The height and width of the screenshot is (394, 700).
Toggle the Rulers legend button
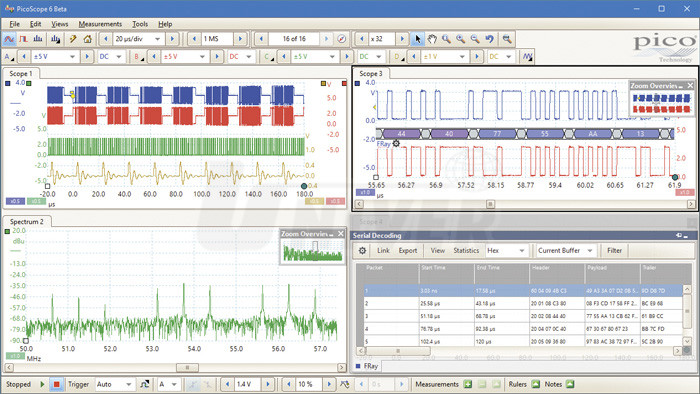[x=536, y=384]
